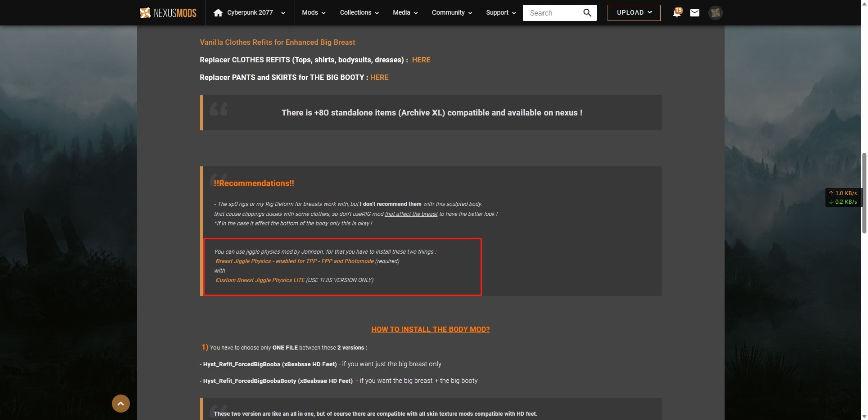Click the !!Recommendations!! heading text
This screenshot has height=420, width=868.
(x=254, y=183)
